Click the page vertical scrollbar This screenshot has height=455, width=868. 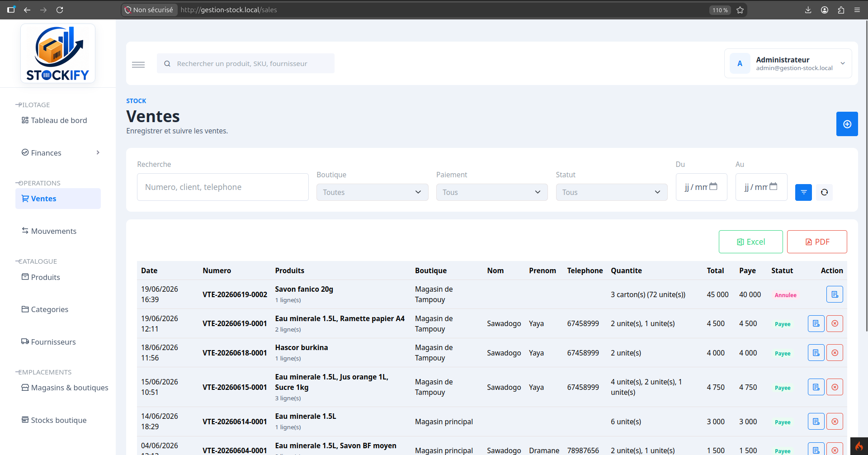tap(866, 176)
